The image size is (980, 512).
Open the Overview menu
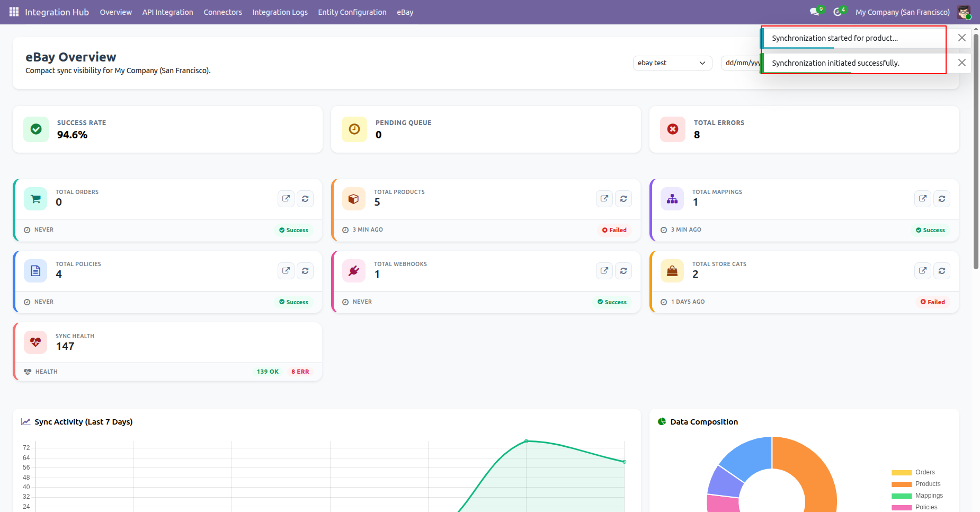[116, 12]
